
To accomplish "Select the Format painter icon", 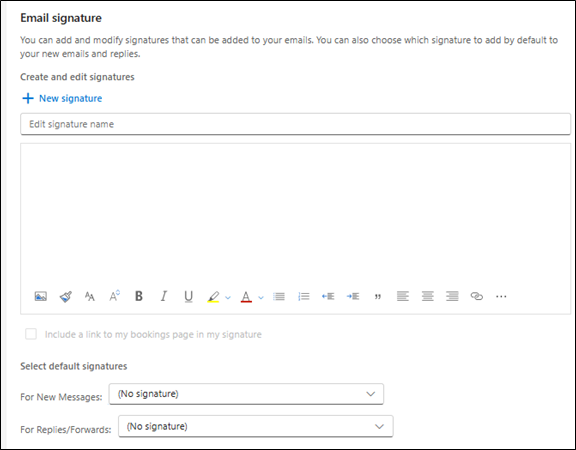I will [x=65, y=296].
